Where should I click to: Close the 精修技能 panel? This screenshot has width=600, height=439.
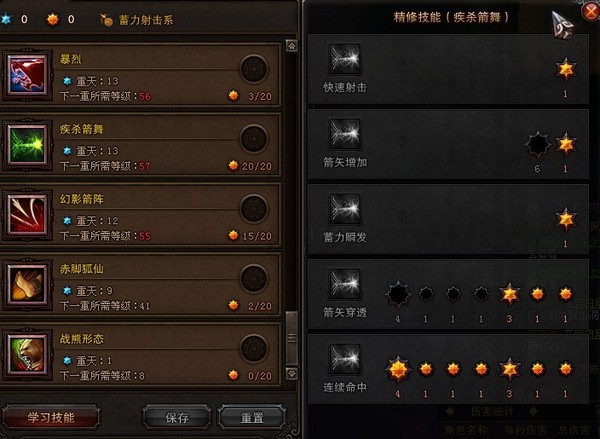point(591,11)
